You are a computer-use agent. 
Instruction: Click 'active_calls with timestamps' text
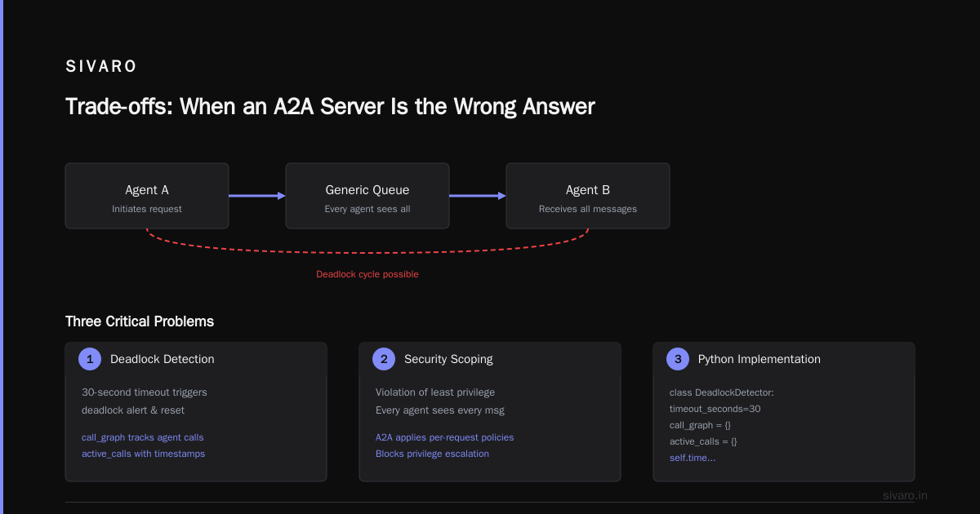(x=144, y=454)
